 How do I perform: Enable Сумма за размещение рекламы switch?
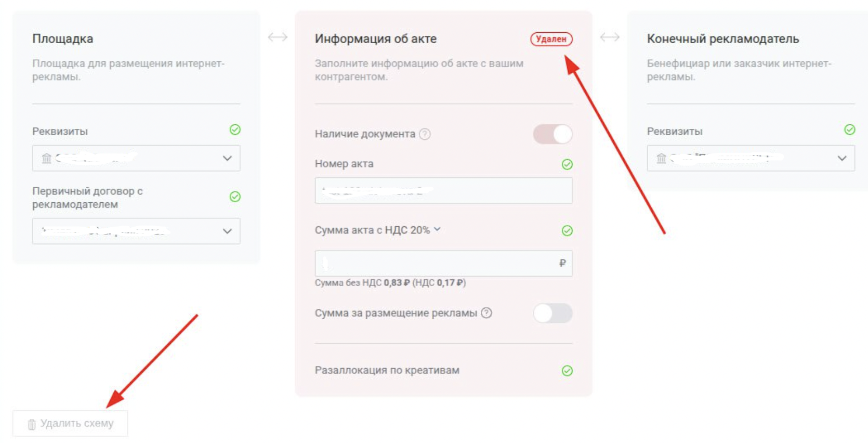[x=553, y=313]
